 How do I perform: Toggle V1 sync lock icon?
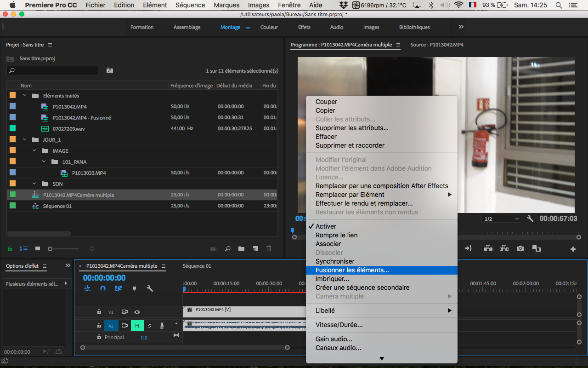coord(124,312)
